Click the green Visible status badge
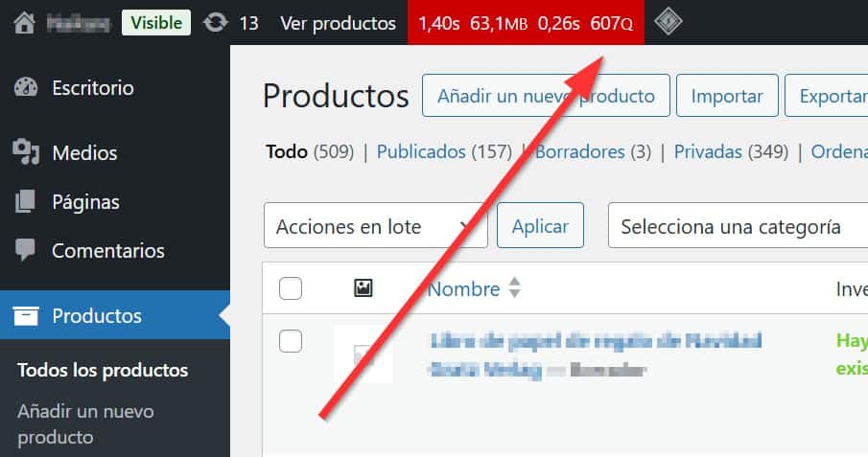The height and width of the screenshot is (457, 868). (x=156, y=23)
